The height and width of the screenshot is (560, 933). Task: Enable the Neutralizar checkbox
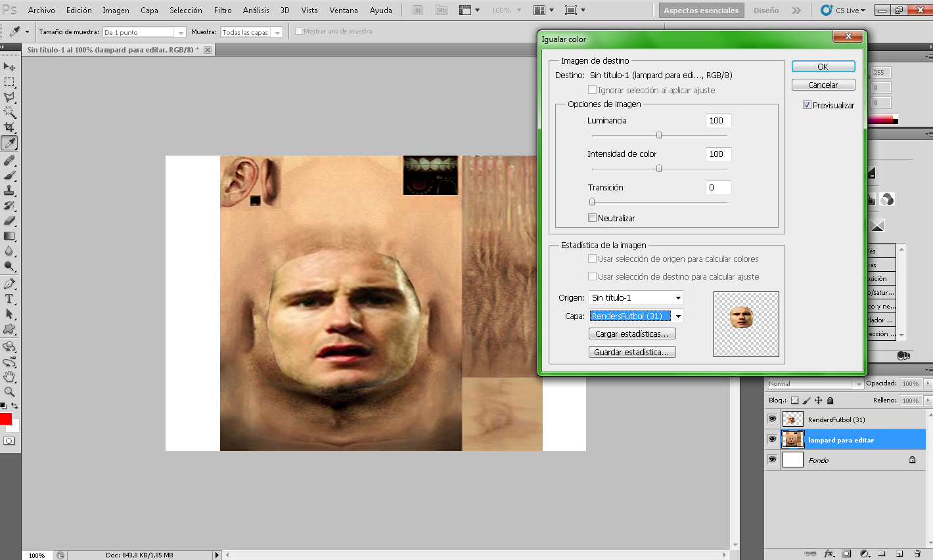point(592,218)
